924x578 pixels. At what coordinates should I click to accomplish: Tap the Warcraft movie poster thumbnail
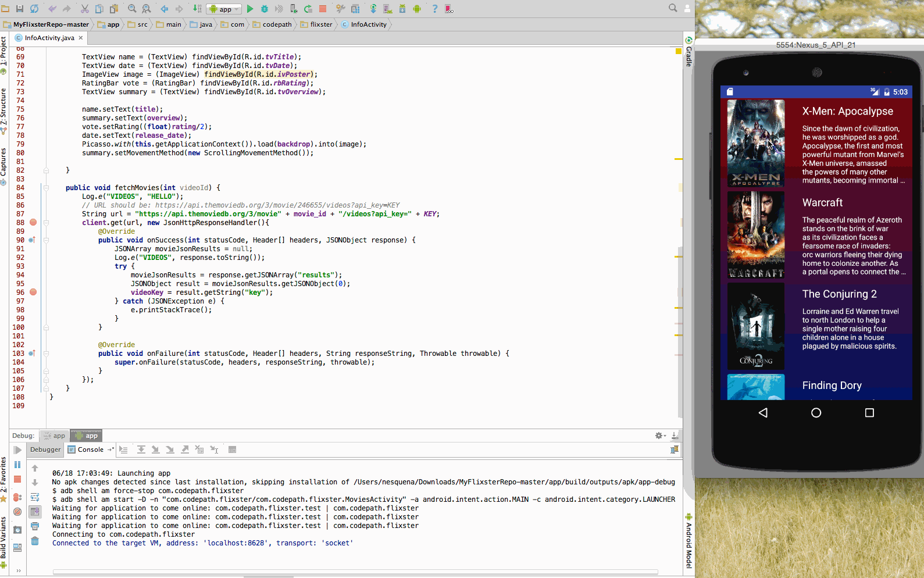[x=756, y=235]
